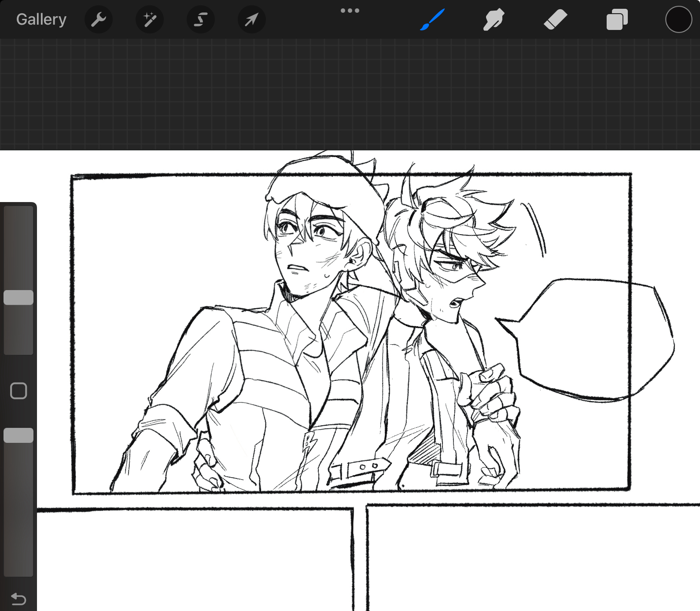Select the Brush tool
The height and width of the screenshot is (611, 700).
click(432, 19)
